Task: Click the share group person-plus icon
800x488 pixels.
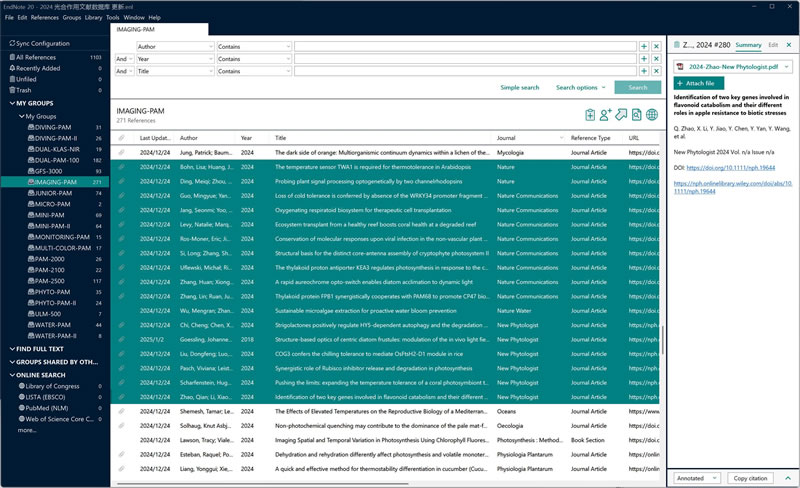Action: (x=606, y=115)
